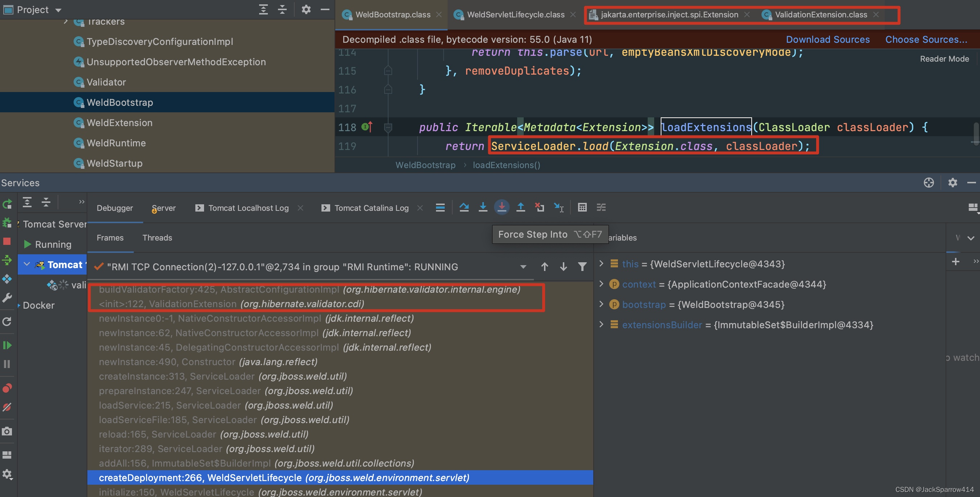
Task: Expand the 'extensionsBuilder' variable node
Action: 602,324
